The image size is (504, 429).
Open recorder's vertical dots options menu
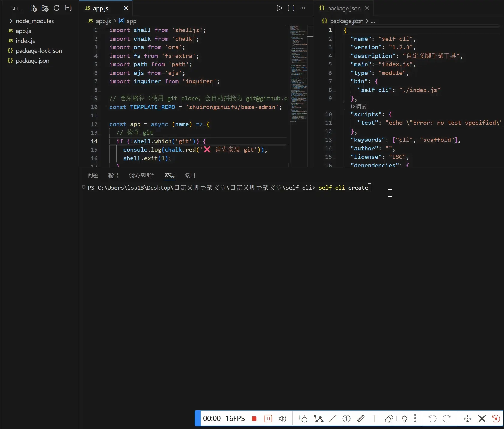415,419
